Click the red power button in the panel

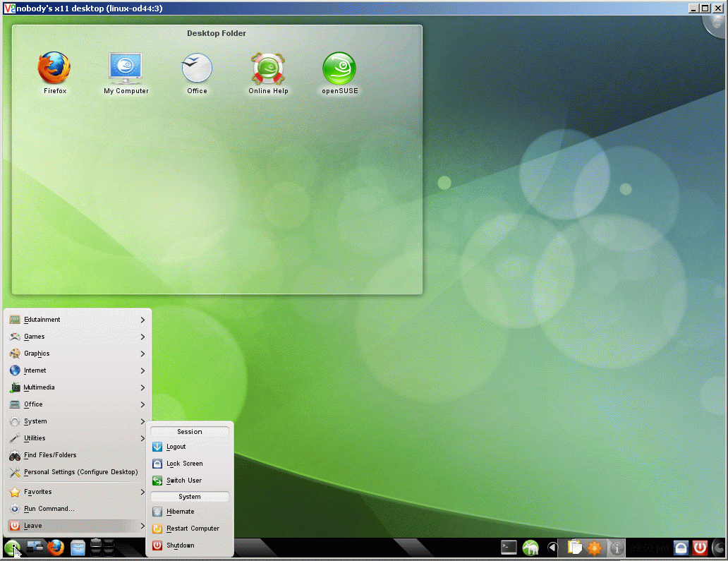[x=700, y=548]
